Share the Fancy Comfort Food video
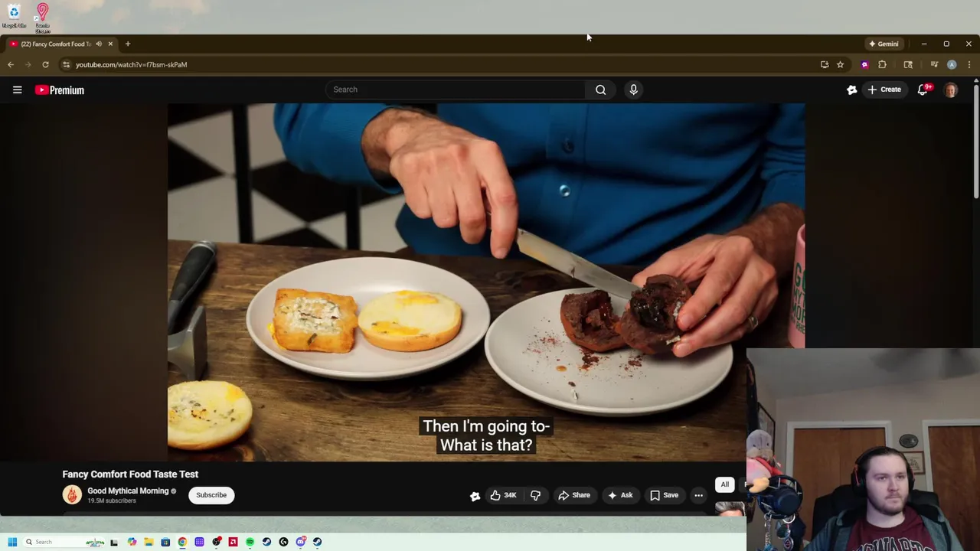This screenshot has height=551, width=980. pyautogui.click(x=574, y=495)
